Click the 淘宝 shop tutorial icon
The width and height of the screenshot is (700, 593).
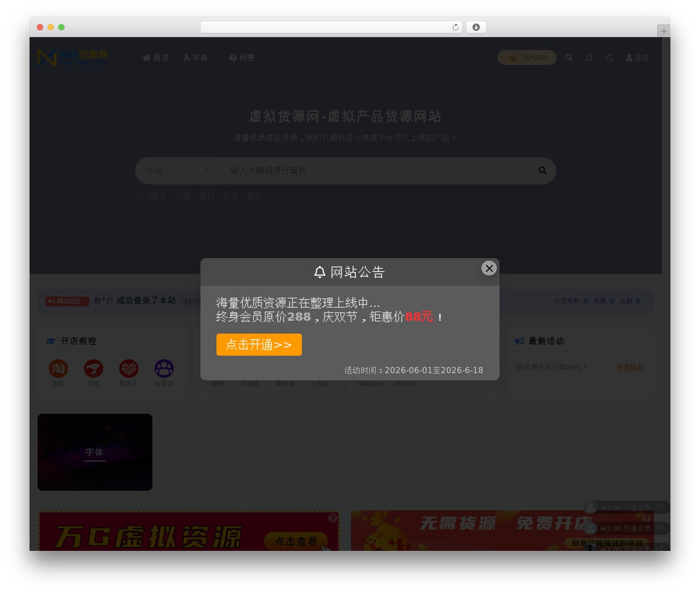click(58, 369)
